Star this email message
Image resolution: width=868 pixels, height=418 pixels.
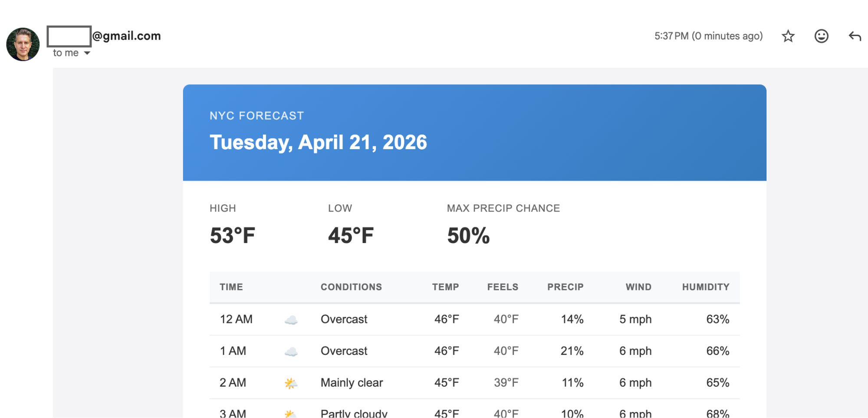click(x=788, y=36)
